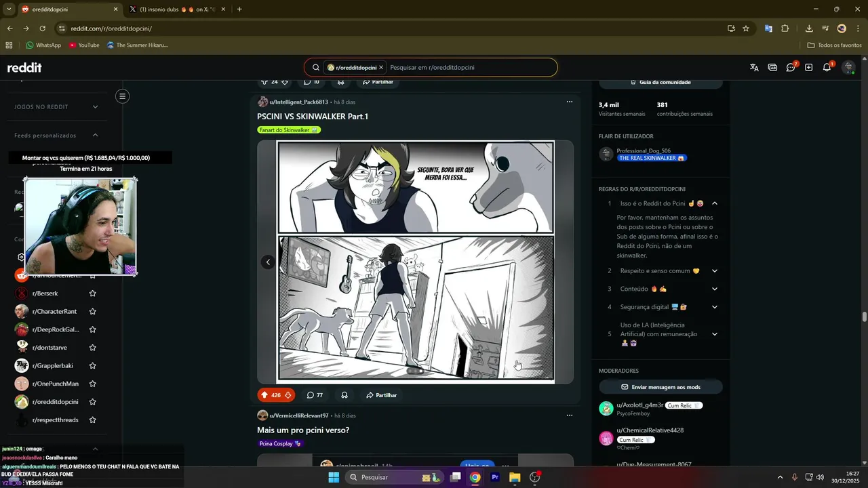The width and height of the screenshot is (868, 488).
Task: Favorite r/CharacterRant with its star
Action: [92, 312]
